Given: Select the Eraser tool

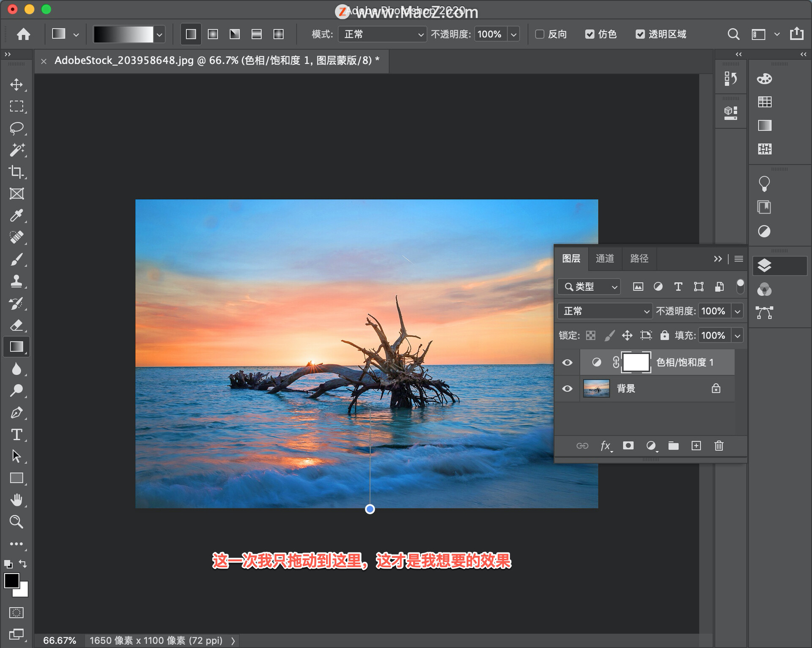Looking at the screenshot, I should coord(16,325).
